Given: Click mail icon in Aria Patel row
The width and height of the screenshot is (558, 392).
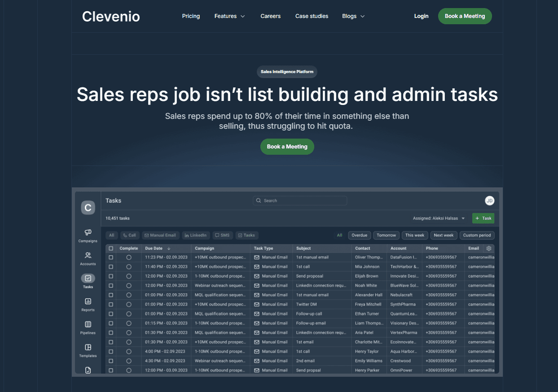Looking at the screenshot, I should click(257, 333).
